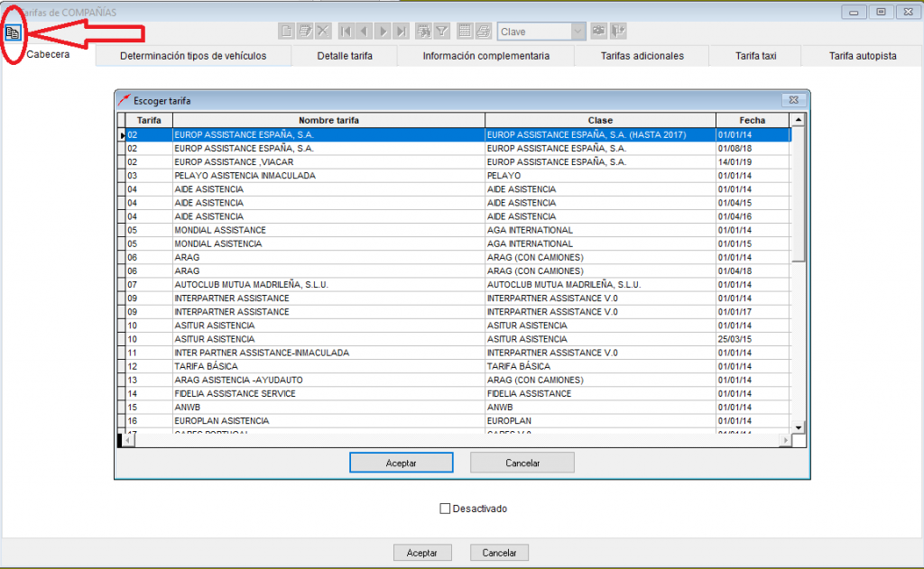Image resolution: width=924 pixels, height=569 pixels.
Task: Click the new record toolbar icon
Action: pos(286,32)
